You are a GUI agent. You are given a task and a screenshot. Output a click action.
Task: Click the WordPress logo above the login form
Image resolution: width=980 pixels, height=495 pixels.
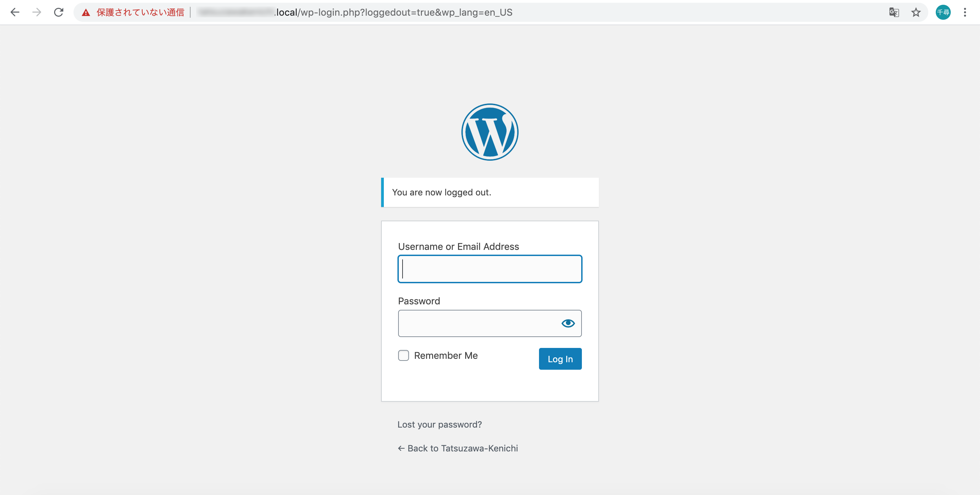click(490, 132)
